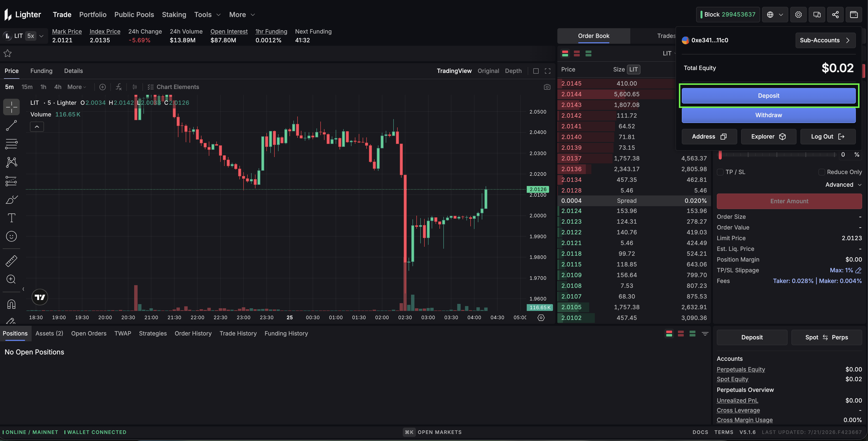
Task: Open the DOCS link in footer
Action: [700, 432]
